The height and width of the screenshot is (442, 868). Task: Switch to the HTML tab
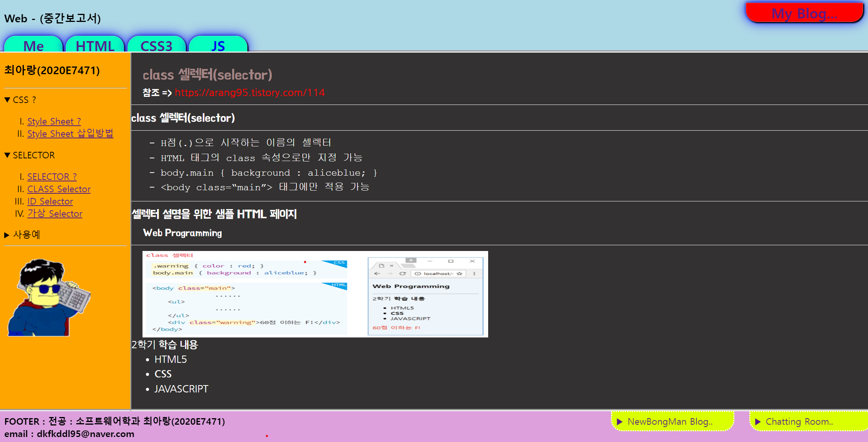[x=95, y=45]
